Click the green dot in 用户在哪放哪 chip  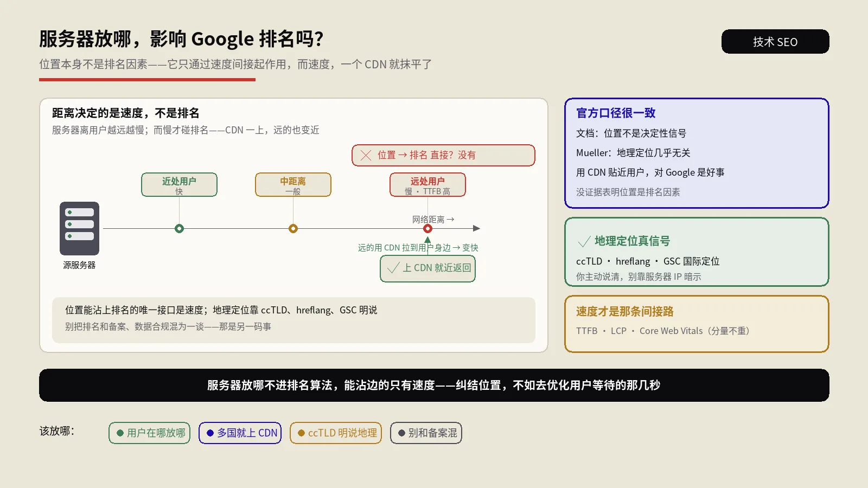tap(120, 433)
